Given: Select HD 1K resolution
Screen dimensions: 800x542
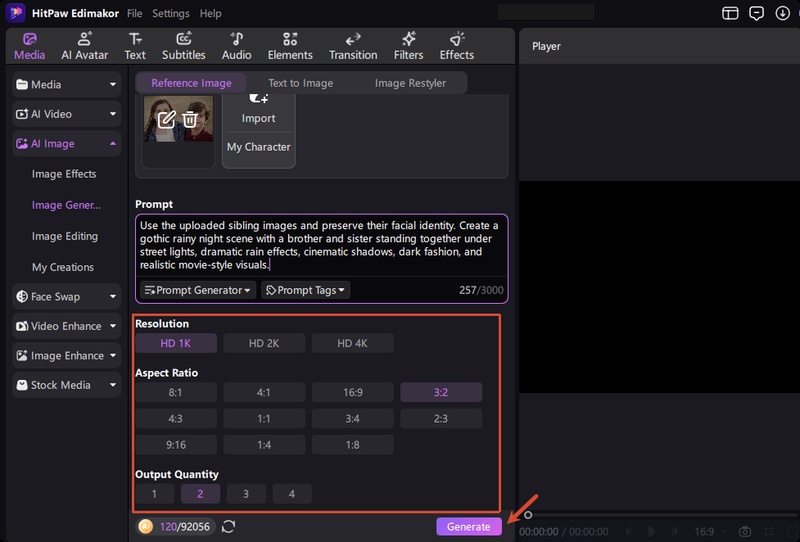Looking at the screenshot, I should click(x=176, y=343).
